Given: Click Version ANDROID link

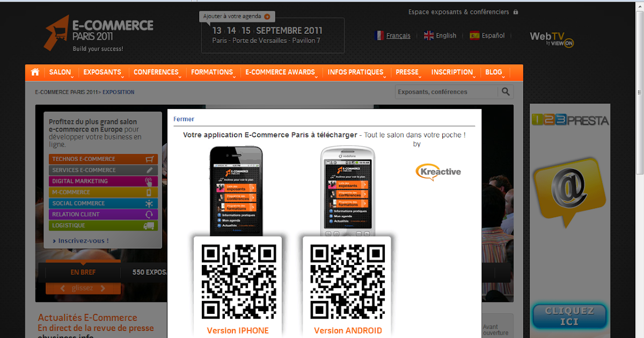Looking at the screenshot, I should tap(348, 330).
